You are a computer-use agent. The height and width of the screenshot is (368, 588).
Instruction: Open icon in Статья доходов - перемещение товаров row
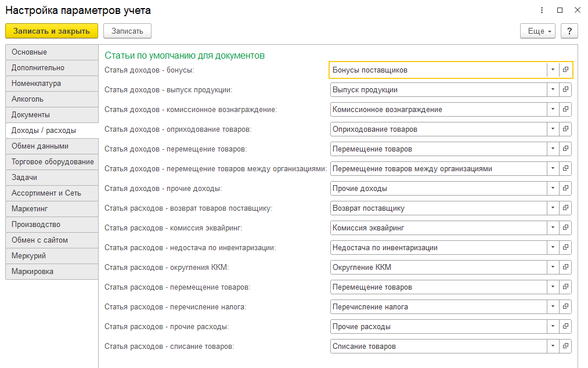565,149
